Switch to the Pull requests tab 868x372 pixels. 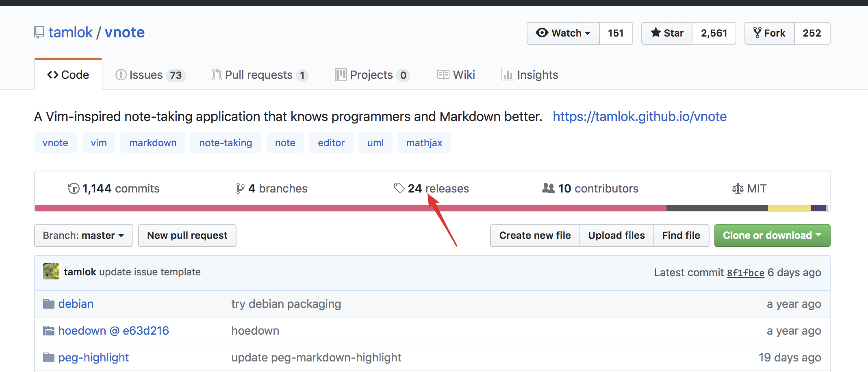260,75
